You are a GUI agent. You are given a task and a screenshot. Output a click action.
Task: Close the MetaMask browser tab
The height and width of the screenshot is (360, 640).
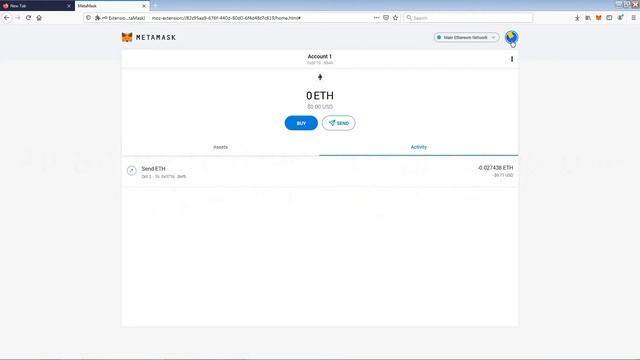[144, 6]
